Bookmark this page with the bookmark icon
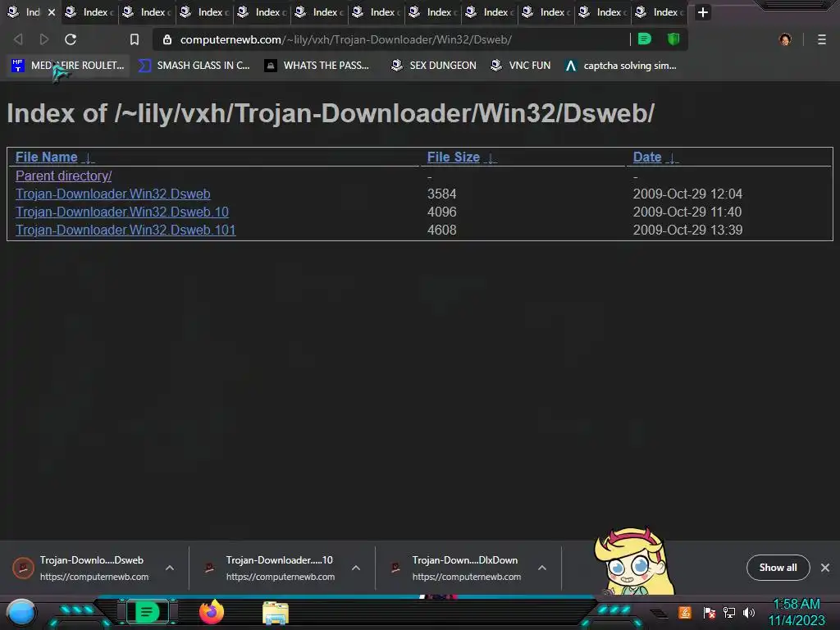Viewport: 840px width, 630px height. [135, 39]
